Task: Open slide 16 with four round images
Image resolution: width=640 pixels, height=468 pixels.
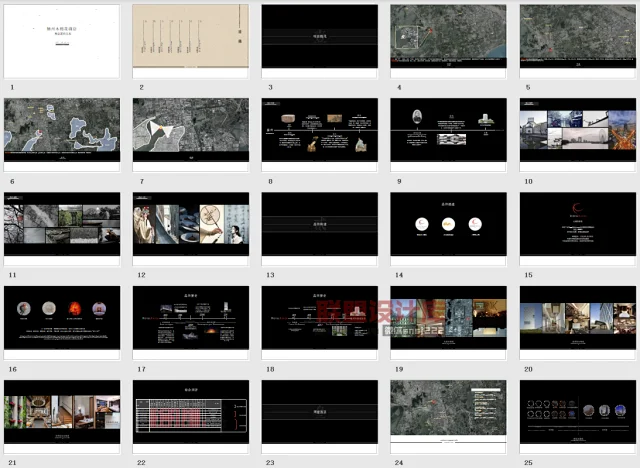Action: coord(62,318)
